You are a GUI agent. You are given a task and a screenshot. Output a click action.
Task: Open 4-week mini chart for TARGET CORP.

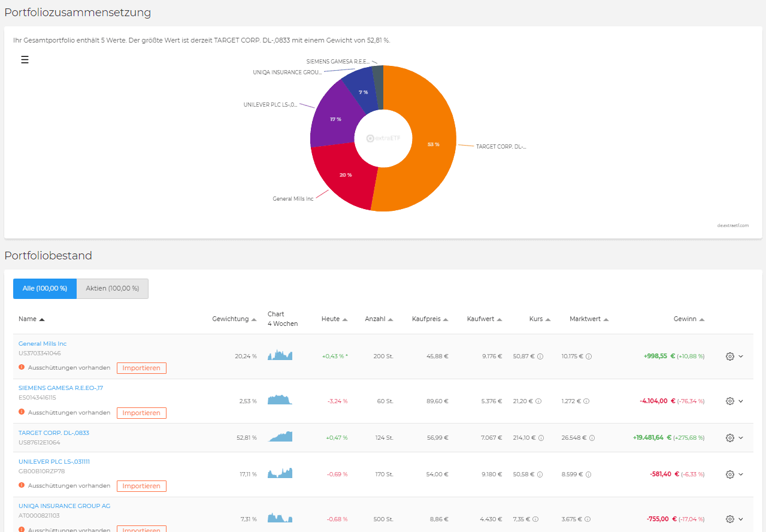[280, 436]
